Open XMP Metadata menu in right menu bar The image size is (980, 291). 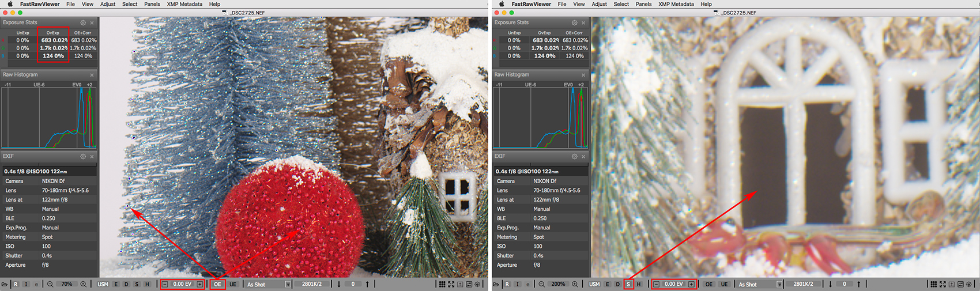[x=676, y=4]
